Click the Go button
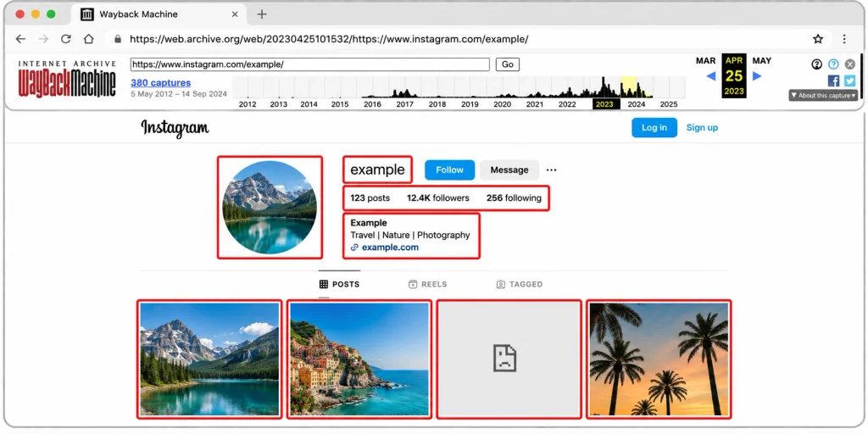This screenshot has height=434, width=868. (x=508, y=64)
